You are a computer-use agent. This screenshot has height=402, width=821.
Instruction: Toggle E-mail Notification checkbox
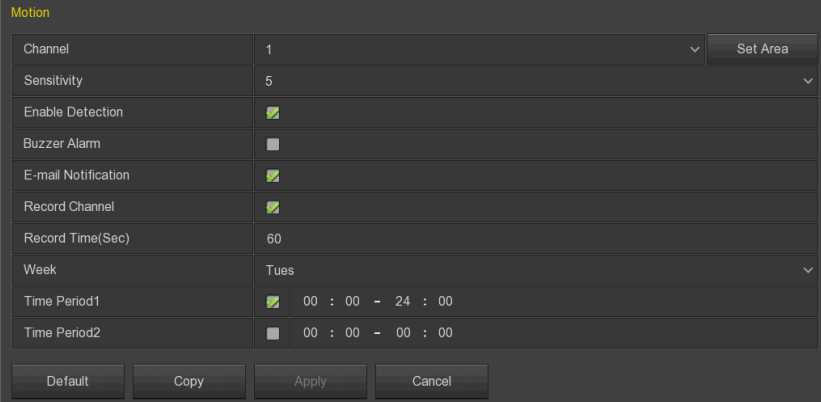(273, 176)
